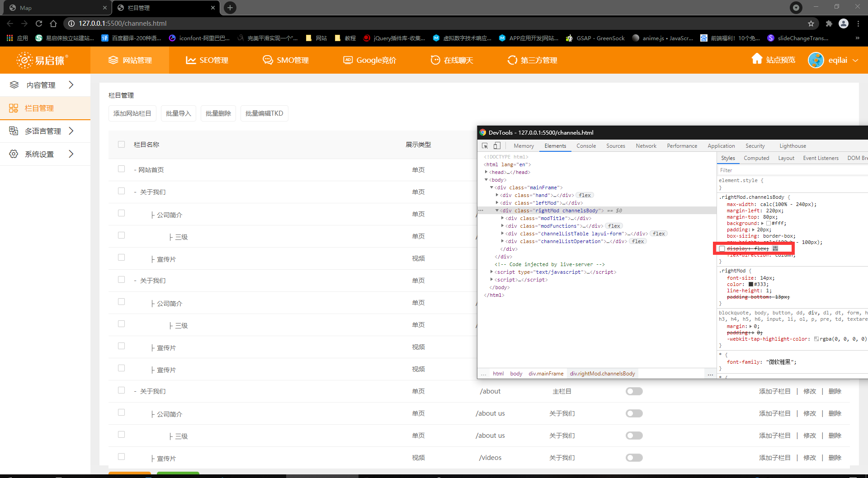Enable the display: flex property checkbox

coord(722,249)
